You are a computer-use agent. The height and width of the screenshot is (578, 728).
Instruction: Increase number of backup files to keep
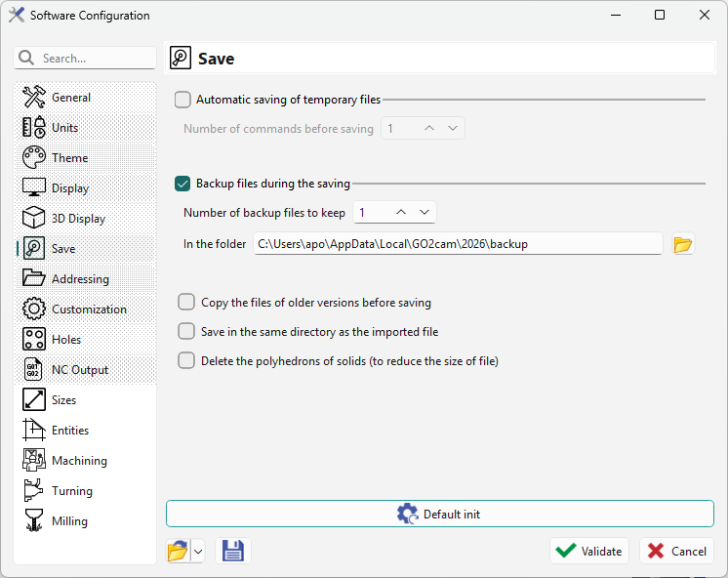(401, 213)
